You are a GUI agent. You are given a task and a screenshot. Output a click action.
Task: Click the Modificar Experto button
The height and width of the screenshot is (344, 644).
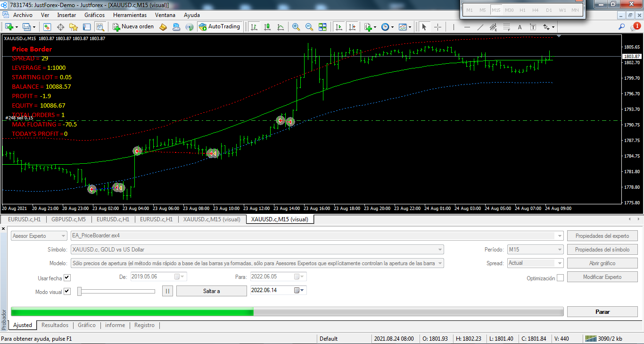coord(603,277)
